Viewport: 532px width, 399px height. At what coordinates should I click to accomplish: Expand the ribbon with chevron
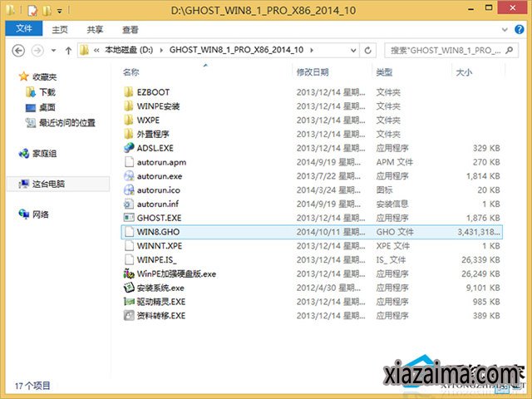(505, 30)
